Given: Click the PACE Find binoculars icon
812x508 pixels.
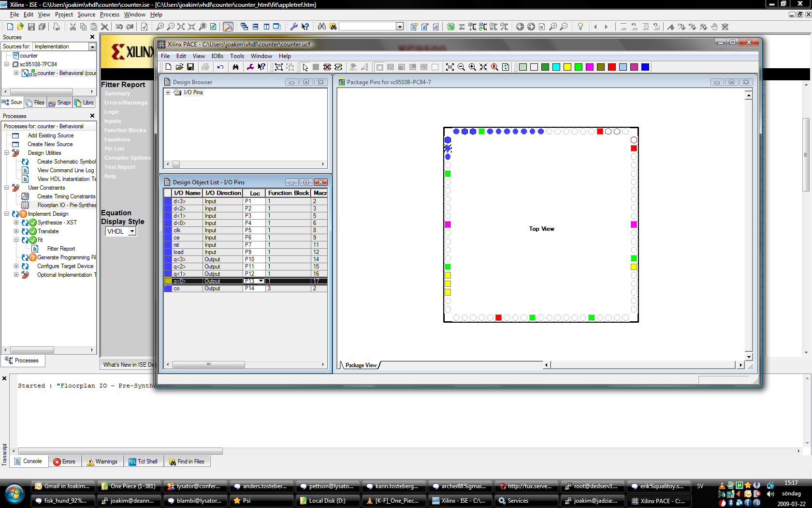Looking at the screenshot, I should 235,67.
